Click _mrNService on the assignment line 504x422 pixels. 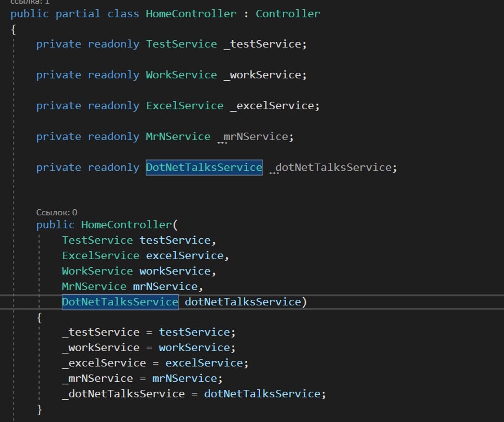(98, 378)
